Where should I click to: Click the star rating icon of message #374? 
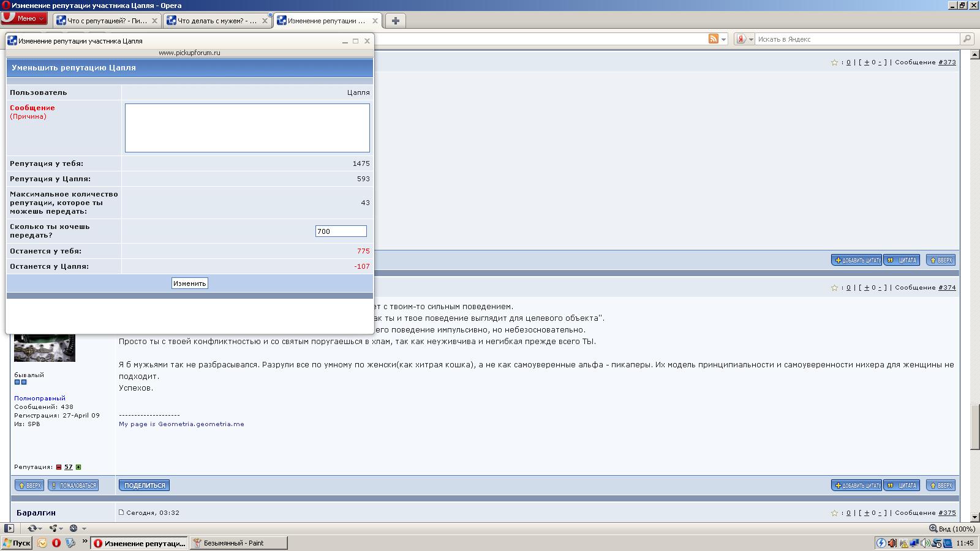[834, 288]
